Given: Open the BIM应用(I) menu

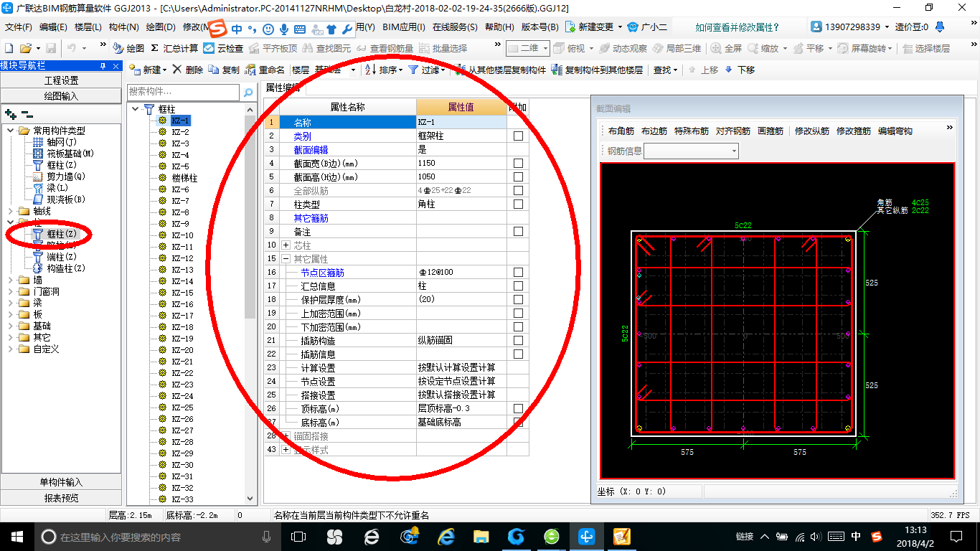Looking at the screenshot, I should (x=404, y=27).
